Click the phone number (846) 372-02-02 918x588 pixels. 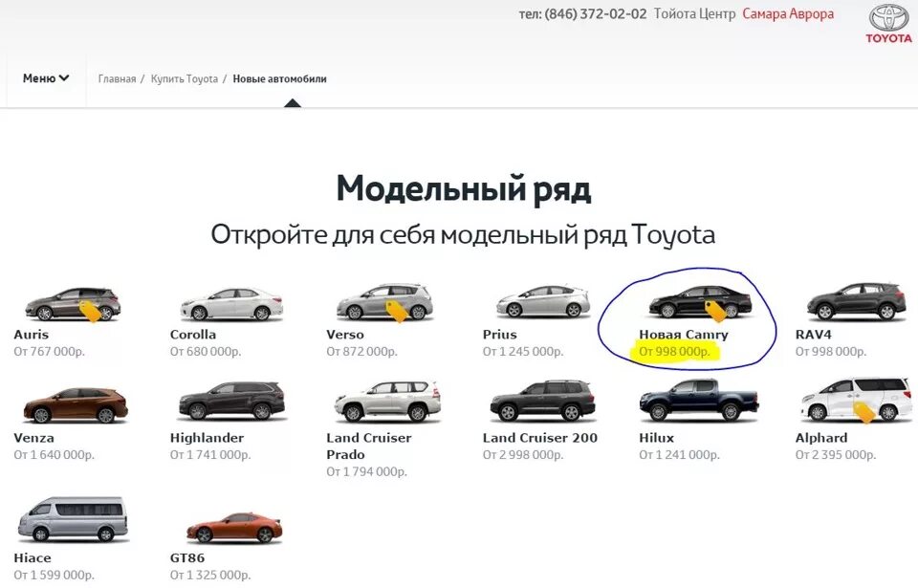[x=596, y=13]
